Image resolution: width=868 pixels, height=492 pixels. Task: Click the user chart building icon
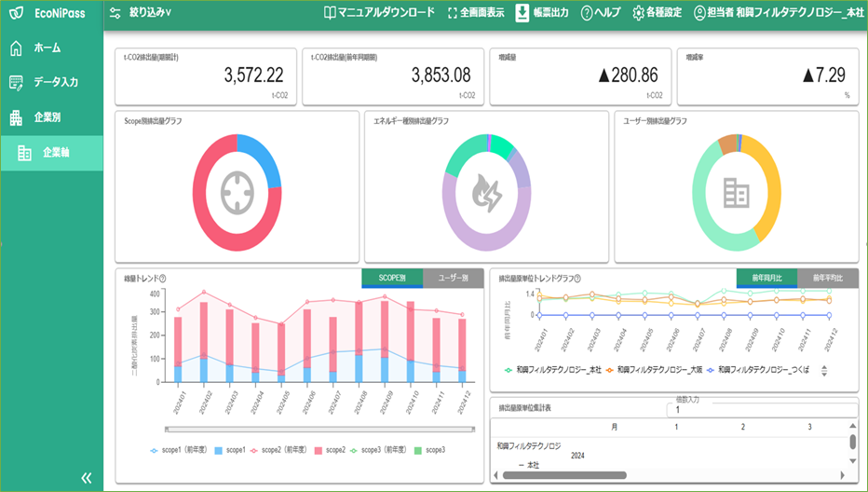coord(737,193)
